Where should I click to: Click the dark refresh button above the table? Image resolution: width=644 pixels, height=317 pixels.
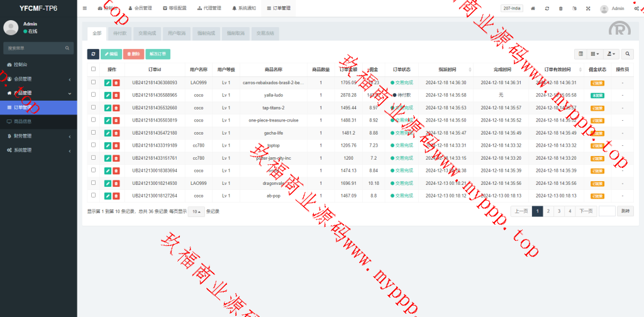[93, 55]
